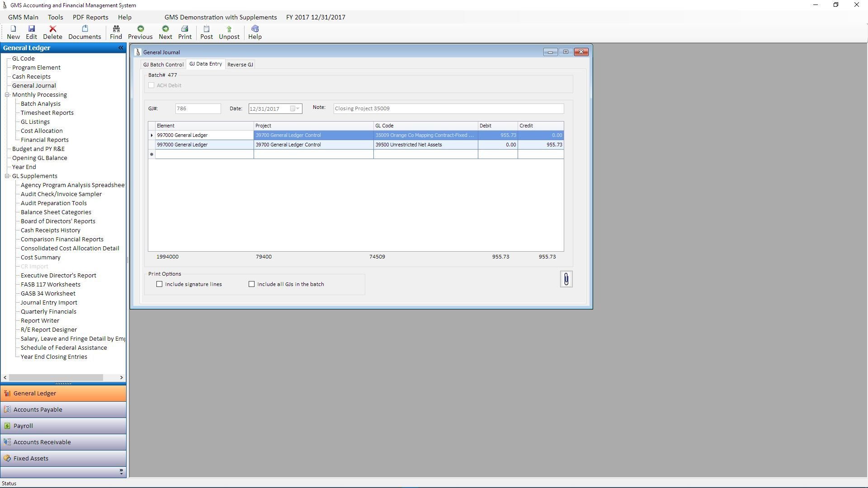Click the paperclip attachment button

566,279
